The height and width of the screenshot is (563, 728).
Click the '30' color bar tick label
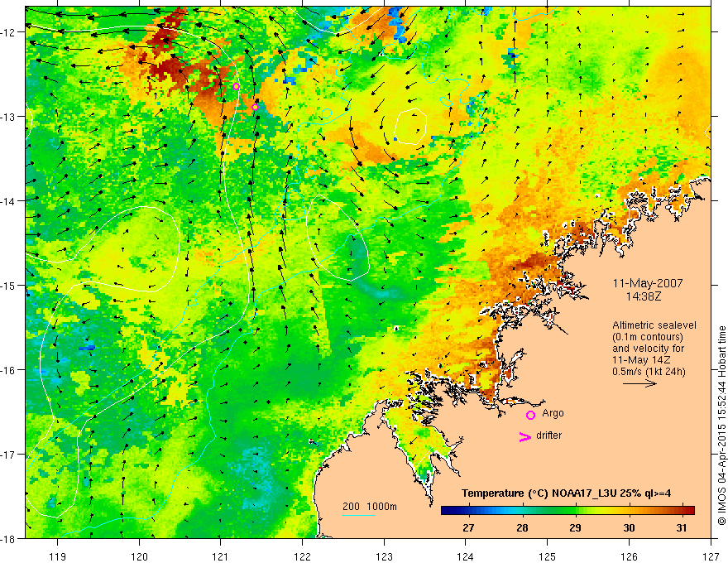629,527
